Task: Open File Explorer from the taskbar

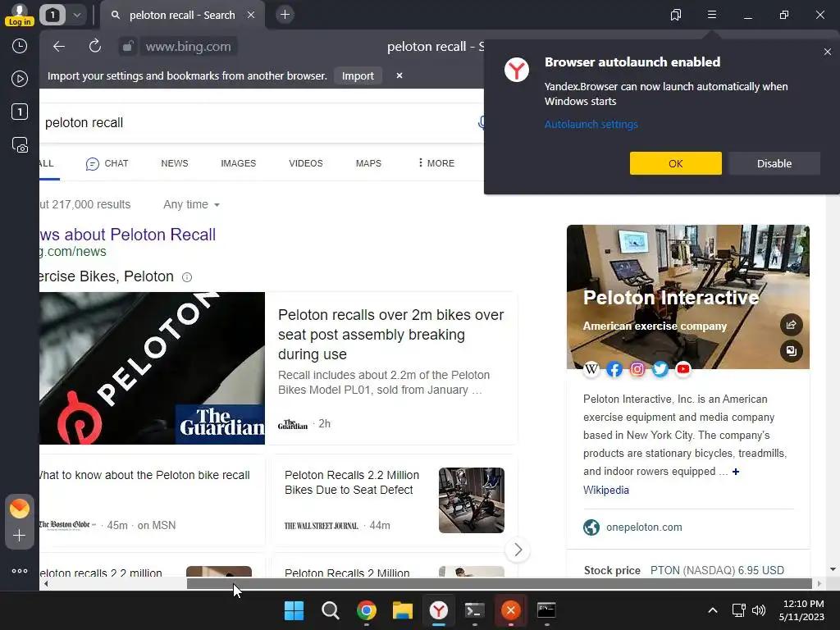Action: pos(402,610)
